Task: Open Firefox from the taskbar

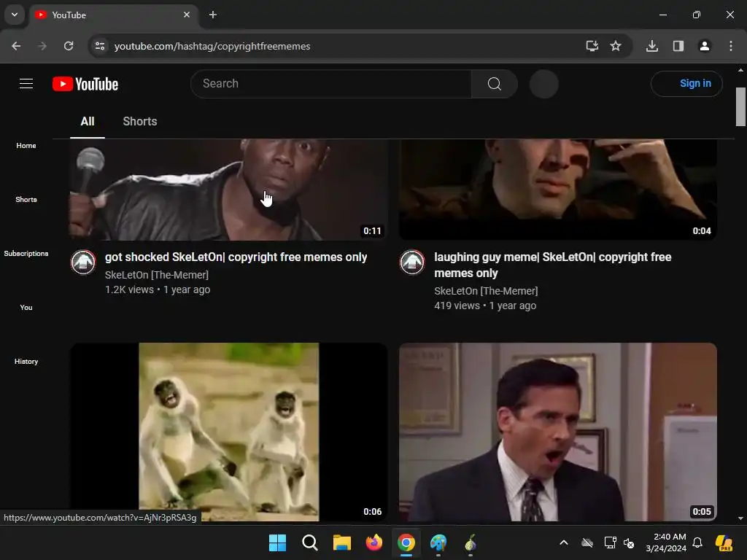Action: pyautogui.click(x=374, y=542)
